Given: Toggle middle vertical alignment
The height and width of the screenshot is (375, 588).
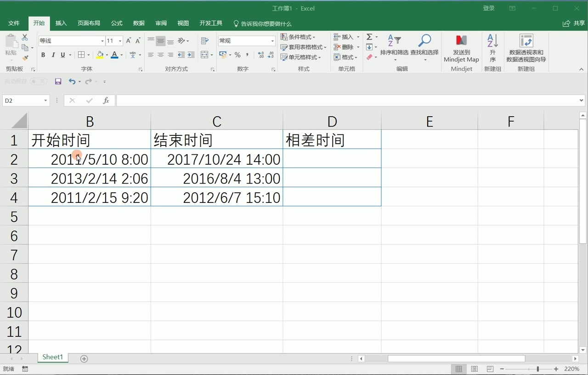Looking at the screenshot, I should (x=160, y=41).
